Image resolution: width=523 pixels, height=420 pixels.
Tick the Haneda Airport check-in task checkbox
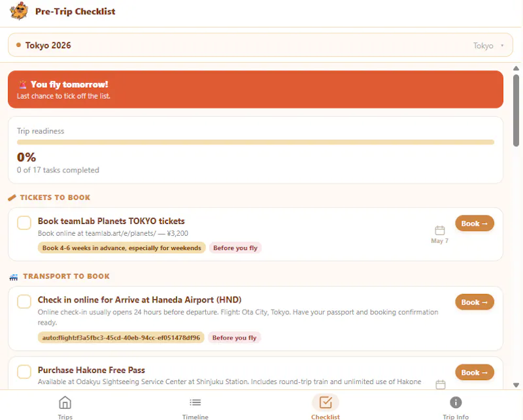coord(24,301)
